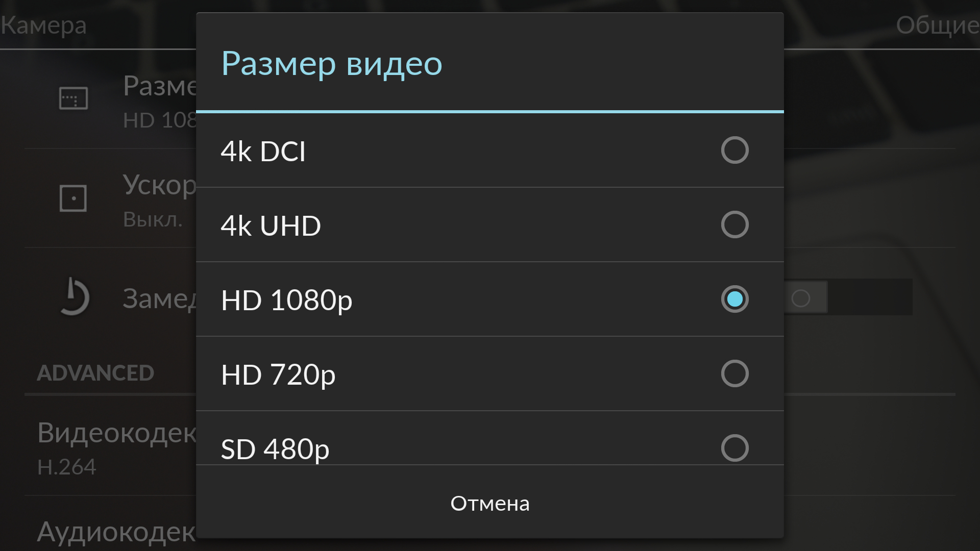
Task: Click the time-lapse square icon
Action: [x=73, y=198]
